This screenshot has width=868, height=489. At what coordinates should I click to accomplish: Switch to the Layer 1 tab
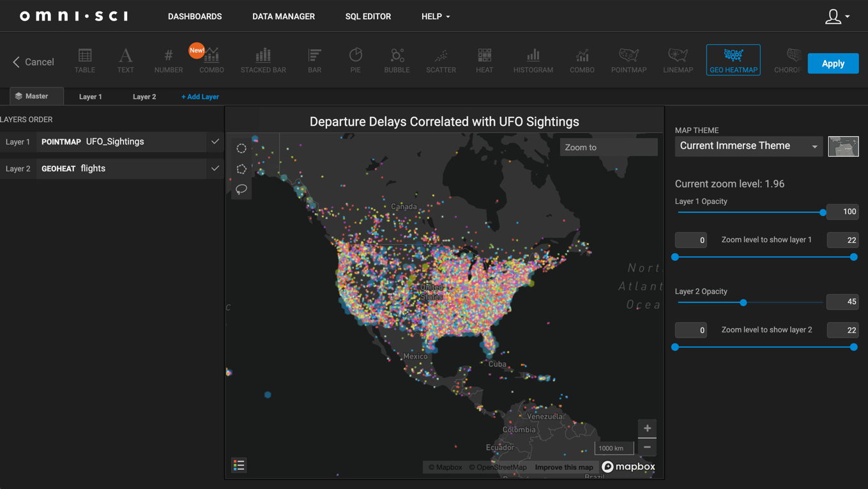click(x=91, y=97)
